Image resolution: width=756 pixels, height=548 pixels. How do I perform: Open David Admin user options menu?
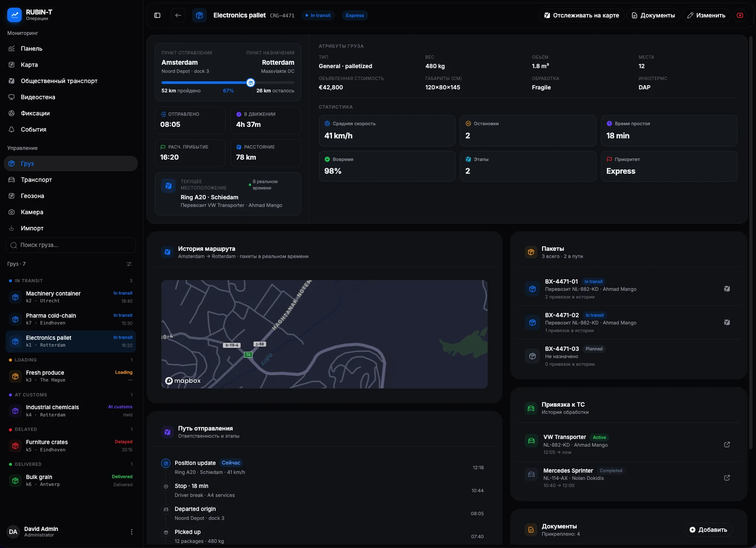pos(132,532)
